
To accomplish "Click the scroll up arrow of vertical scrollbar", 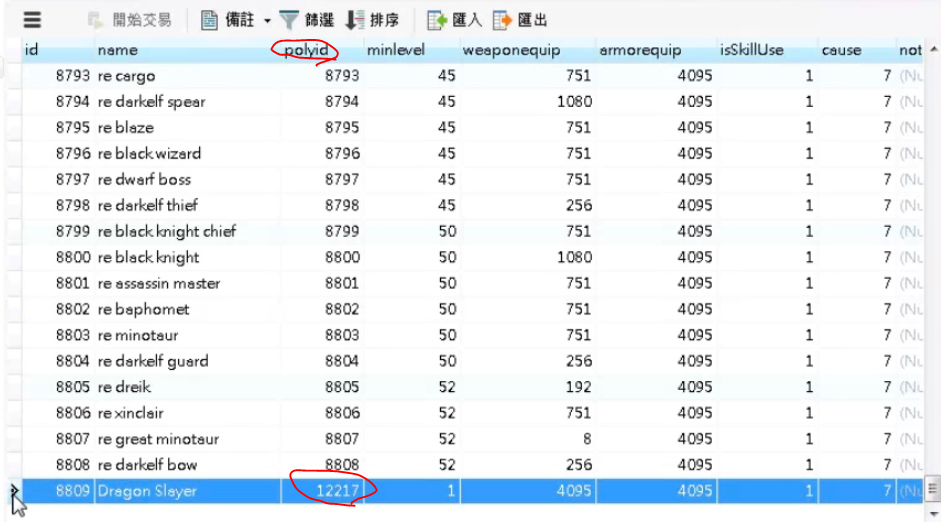I will (x=933, y=49).
